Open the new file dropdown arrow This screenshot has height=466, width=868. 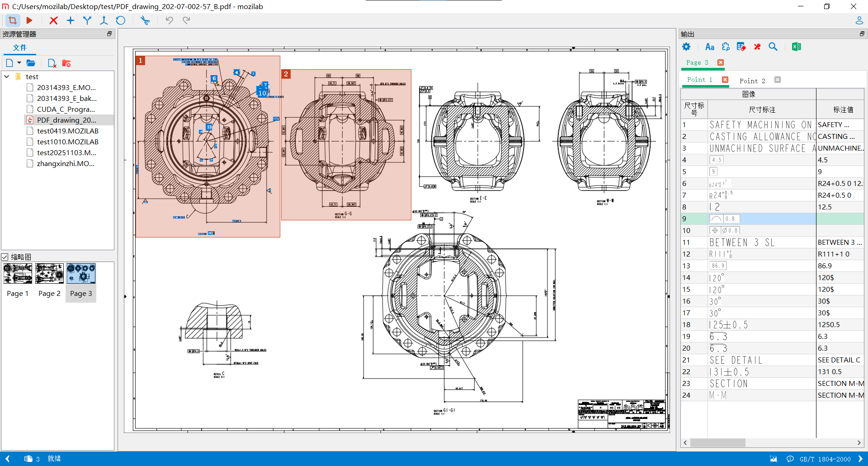coord(19,63)
